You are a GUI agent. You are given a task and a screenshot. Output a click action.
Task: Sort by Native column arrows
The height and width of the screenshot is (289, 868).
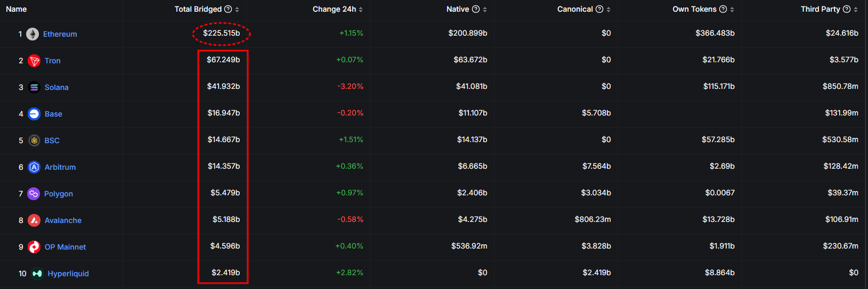[485, 10]
